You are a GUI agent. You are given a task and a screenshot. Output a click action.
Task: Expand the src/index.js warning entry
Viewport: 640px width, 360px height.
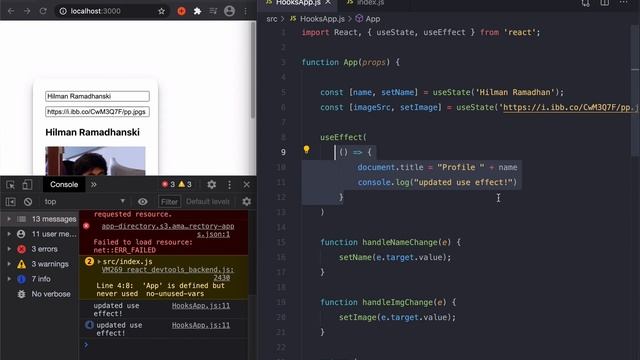pos(99,262)
